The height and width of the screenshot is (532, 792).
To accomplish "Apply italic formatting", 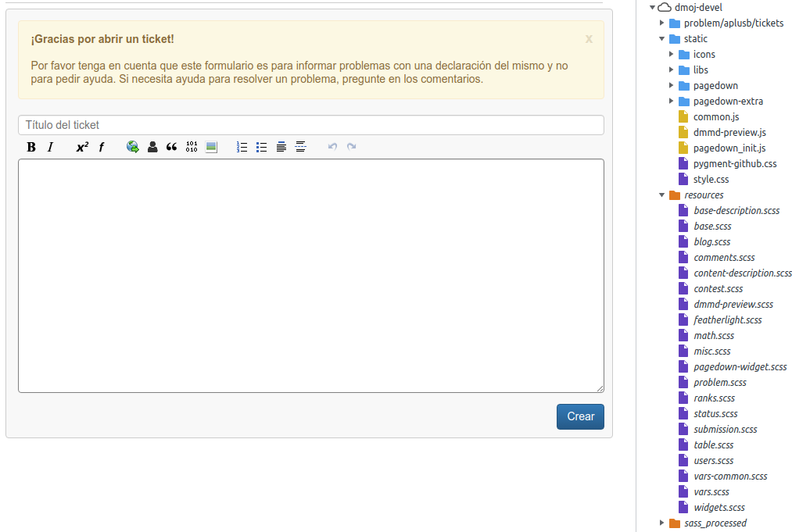I will click(x=50, y=147).
